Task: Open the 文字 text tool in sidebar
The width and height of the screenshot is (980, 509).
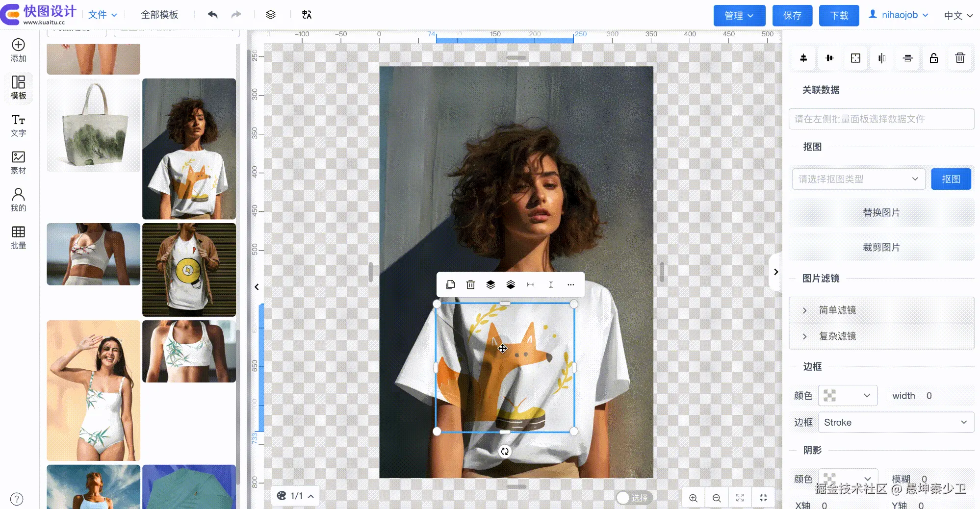Action: pos(18,125)
